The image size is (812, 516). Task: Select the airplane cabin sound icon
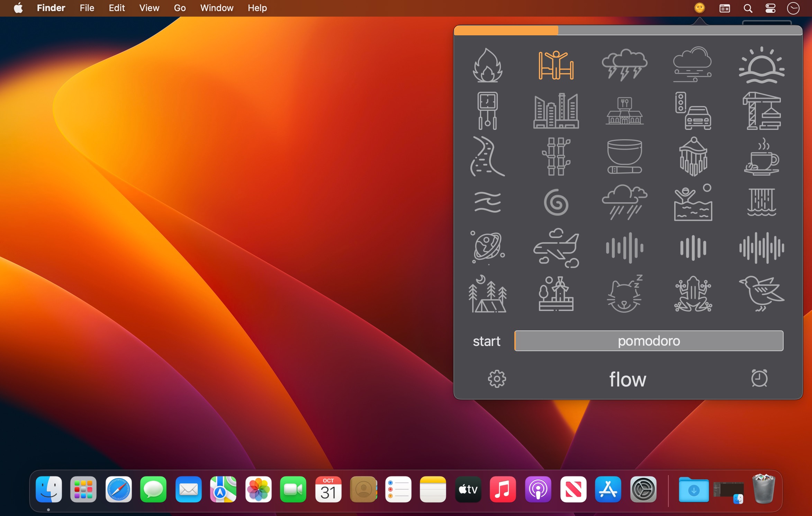[556, 248]
